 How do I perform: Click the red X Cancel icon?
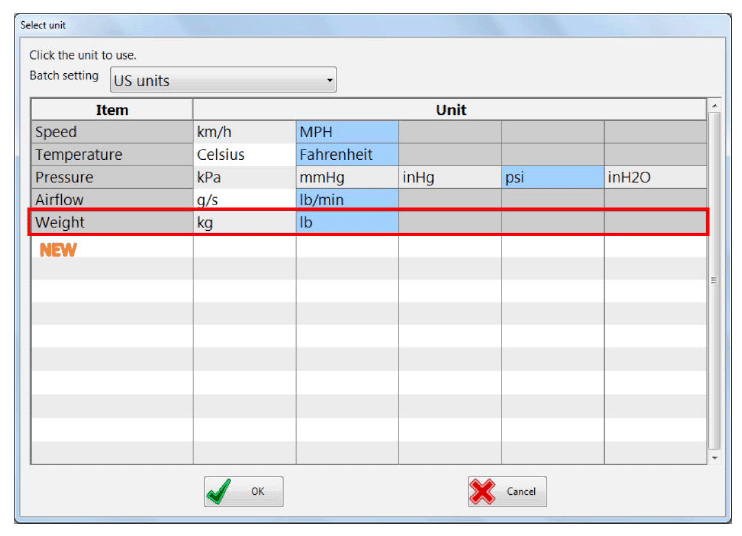[484, 491]
